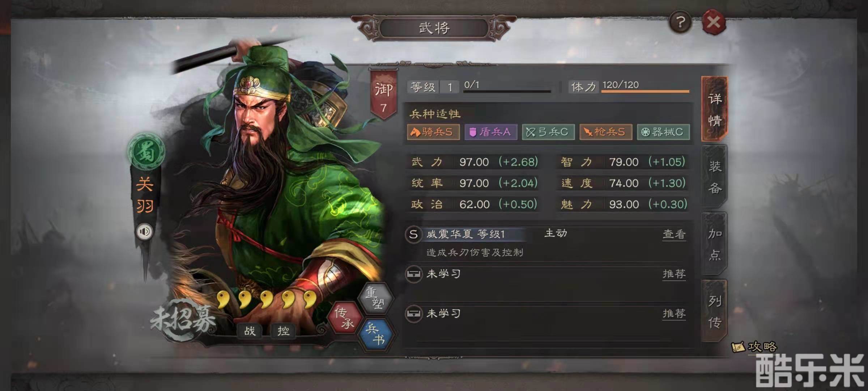Tap the second empty skill slot icon
The width and height of the screenshot is (868, 391).
pos(413,314)
